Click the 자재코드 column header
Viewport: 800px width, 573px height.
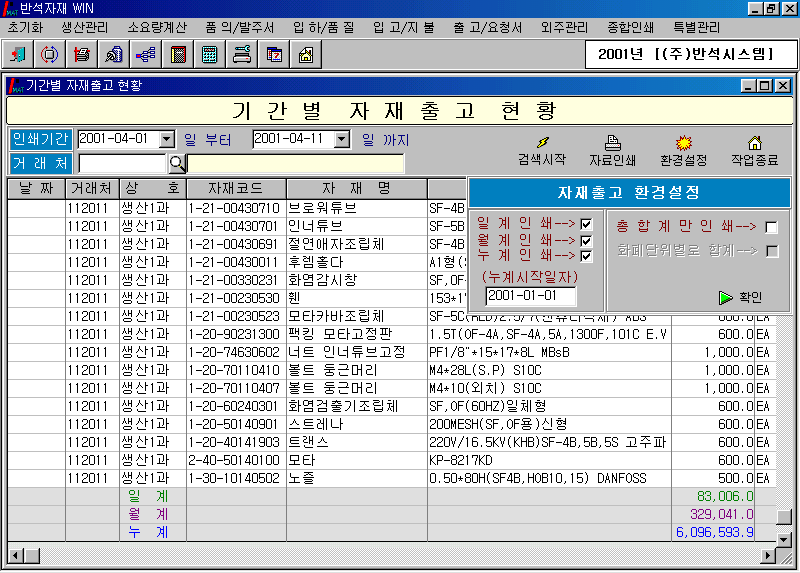pyautogui.click(x=235, y=188)
